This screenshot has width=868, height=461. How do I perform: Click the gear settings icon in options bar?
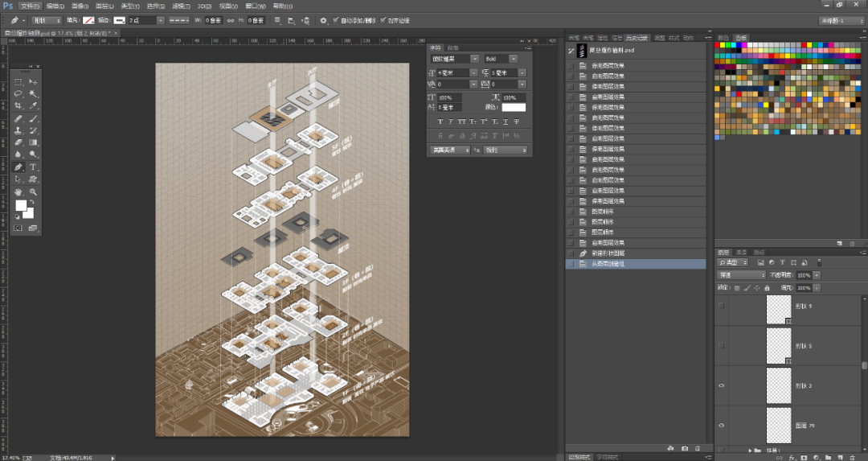tap(323, 20)
